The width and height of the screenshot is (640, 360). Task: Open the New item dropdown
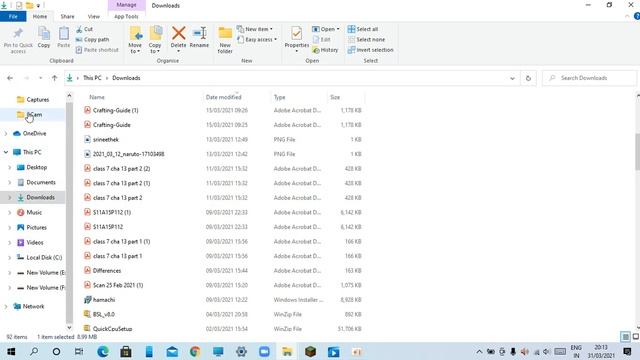[x=255, y=29]
